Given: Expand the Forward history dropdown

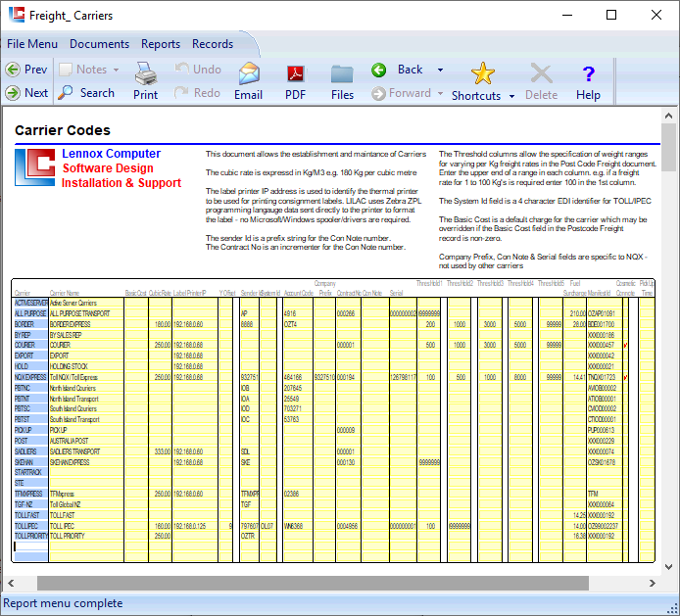Looking at the screenshot, I should point(440,93).
